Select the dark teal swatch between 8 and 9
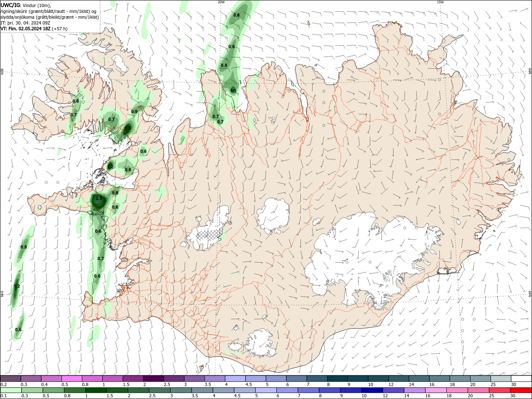This screenshot has height=399, width=532. (337, 379)
